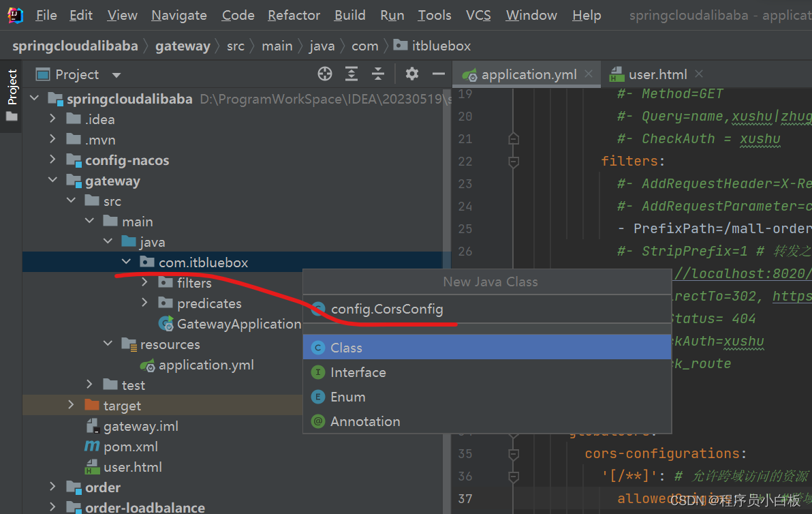
Task: Open the File menu
Action: (x=46, y=16)
